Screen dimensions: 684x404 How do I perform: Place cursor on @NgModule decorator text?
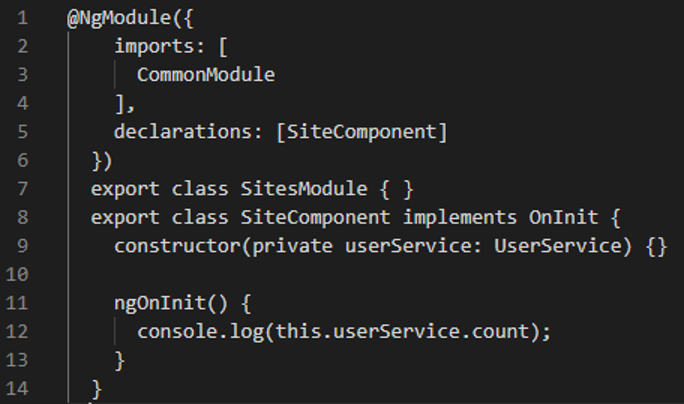coord(120,19)
